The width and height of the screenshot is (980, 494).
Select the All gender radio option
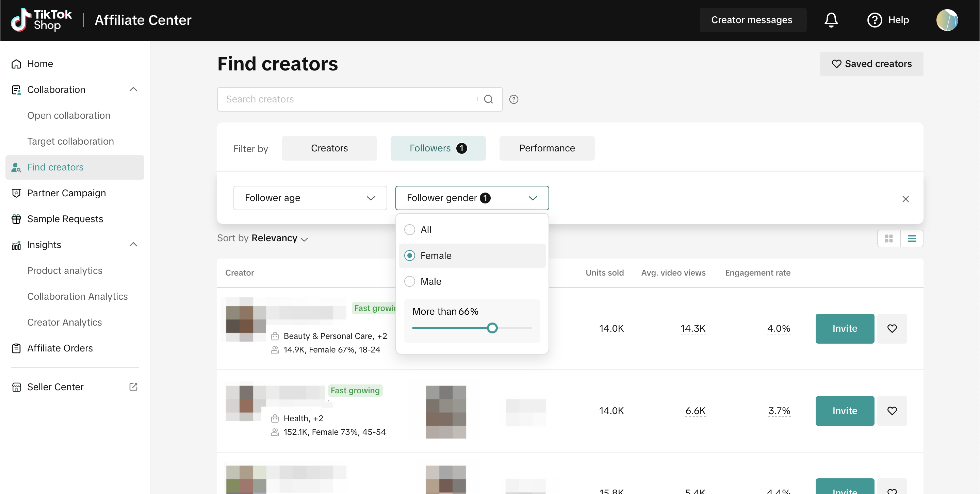410,230
